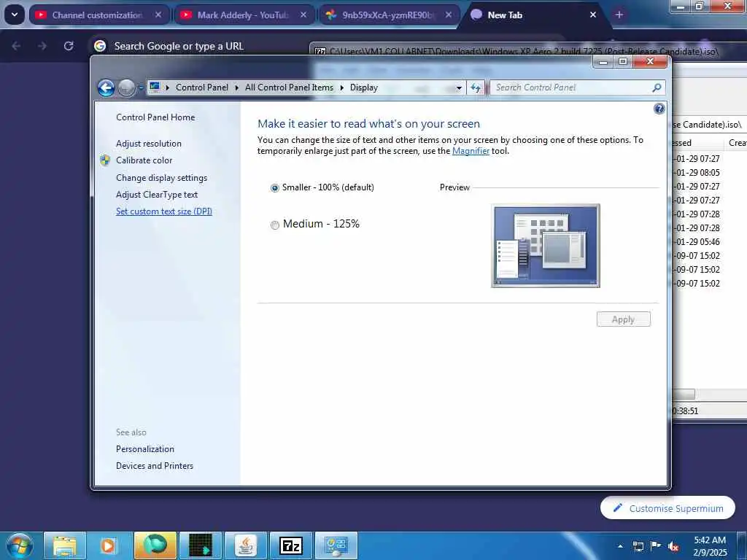Go to All Control Panel Items breadcrumb

289,87
